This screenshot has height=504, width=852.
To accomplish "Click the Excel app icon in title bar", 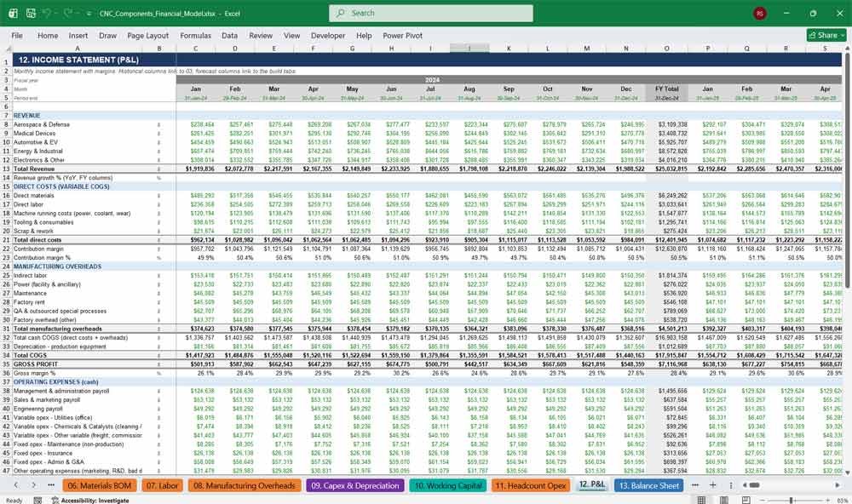I will pos(13,13).
